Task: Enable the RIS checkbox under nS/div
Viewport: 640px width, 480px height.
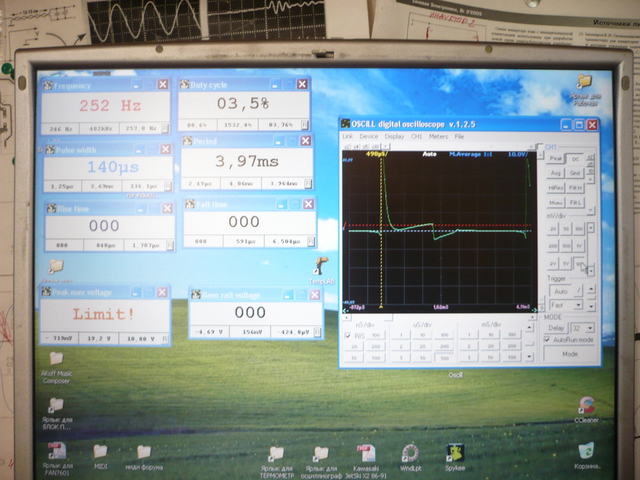Action: [x=349, y=335]
